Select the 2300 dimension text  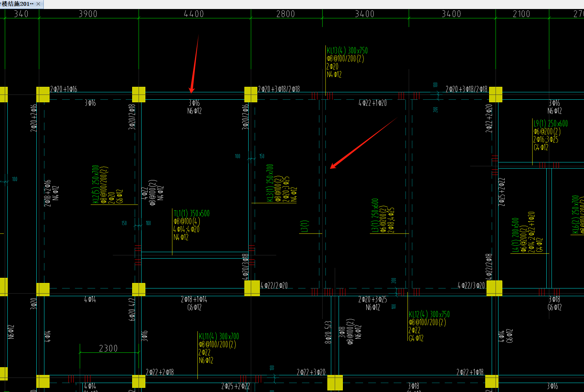108,348
